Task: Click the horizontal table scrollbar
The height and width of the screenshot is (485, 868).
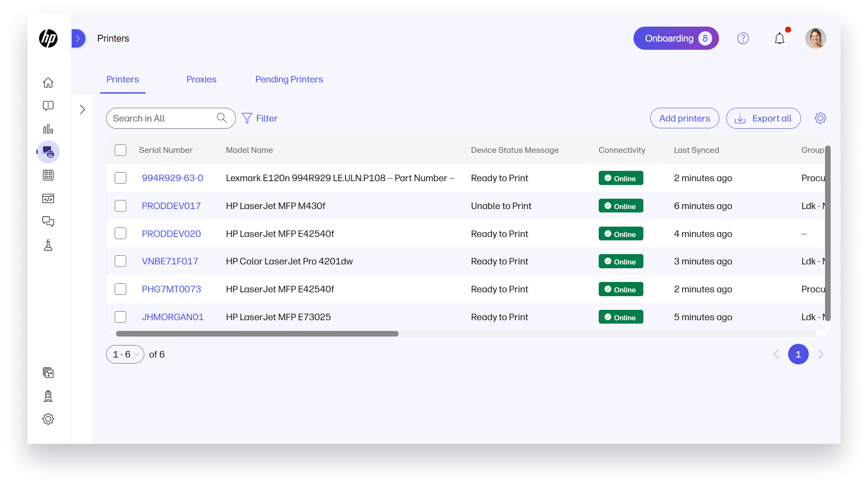Action: tap(257, 334)
